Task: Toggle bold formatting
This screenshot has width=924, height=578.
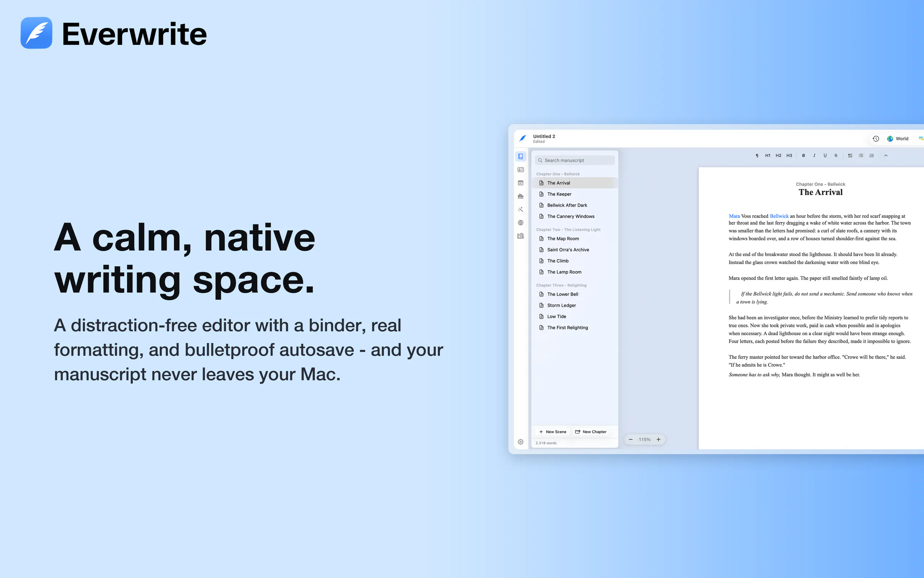Action: click(803, 156)
